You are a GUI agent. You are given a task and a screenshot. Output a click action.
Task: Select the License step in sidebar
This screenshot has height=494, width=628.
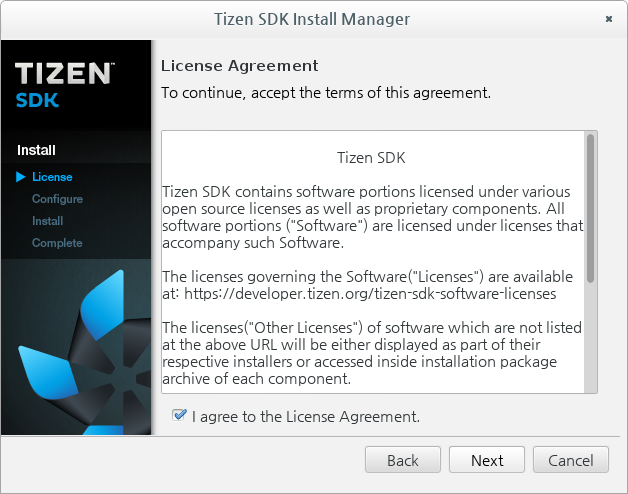[52, 177]
